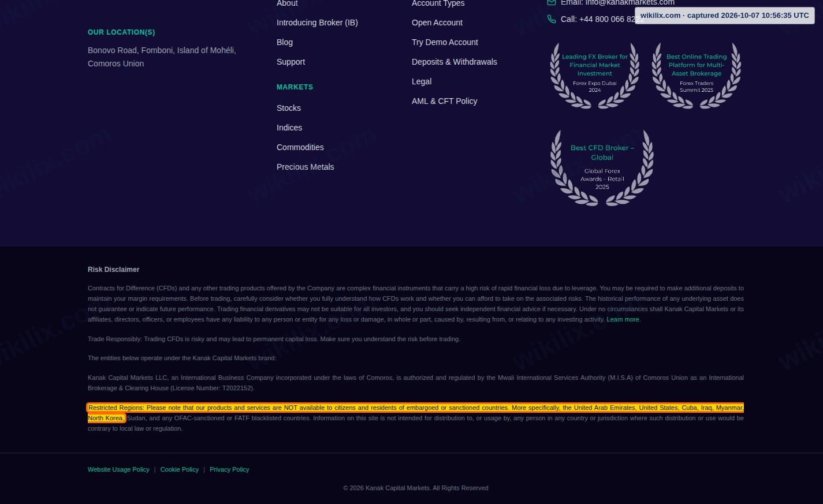Viewport: 823px width, 504px height.
Task: Click the envelope icon beside Email address
Action: 552,2
